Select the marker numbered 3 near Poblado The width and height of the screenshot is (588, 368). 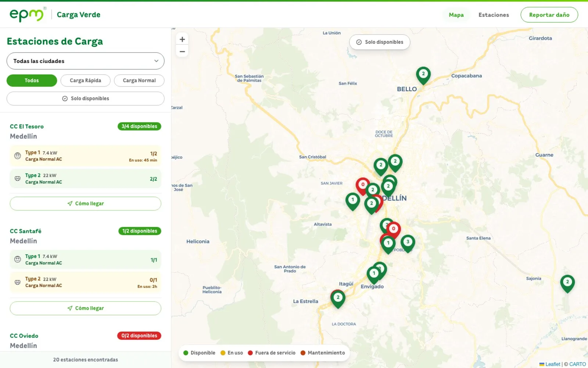pyautogui.click(x=408, y=243)
